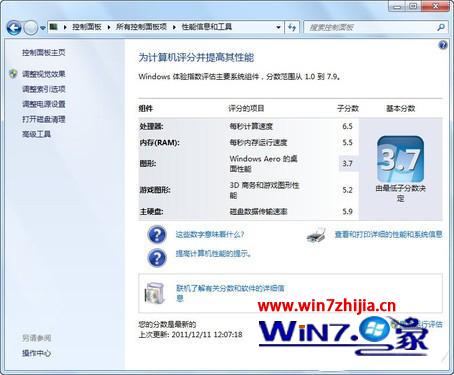Screen dimensions: 454x375
Task: Open 调整电源设置 from the sidebar
Action: (x=44, y=104)
